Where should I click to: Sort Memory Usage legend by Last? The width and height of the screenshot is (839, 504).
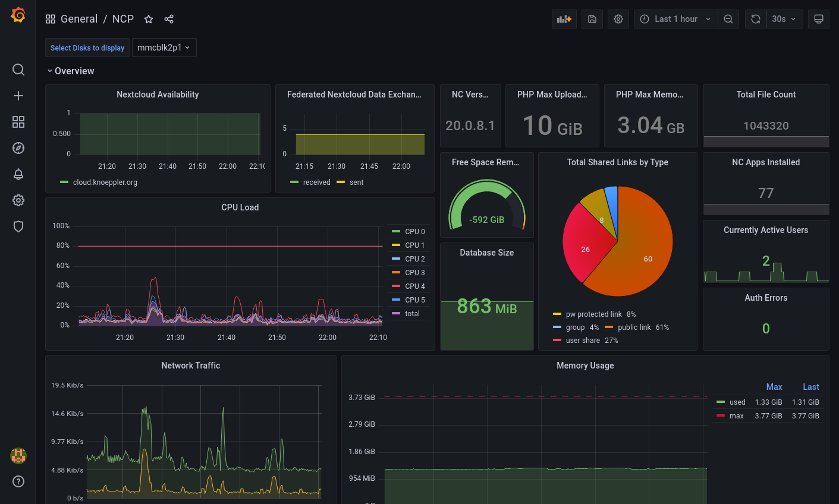811,387
